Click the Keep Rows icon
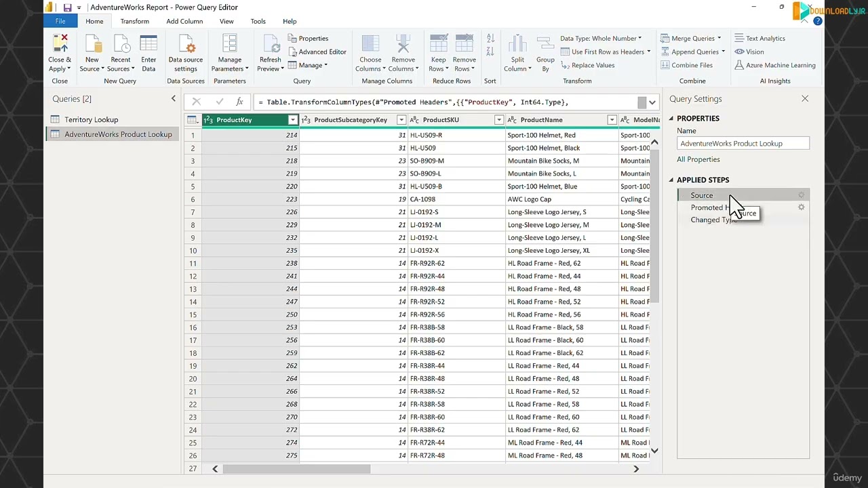The image size is (868, 488). (439, 44)
